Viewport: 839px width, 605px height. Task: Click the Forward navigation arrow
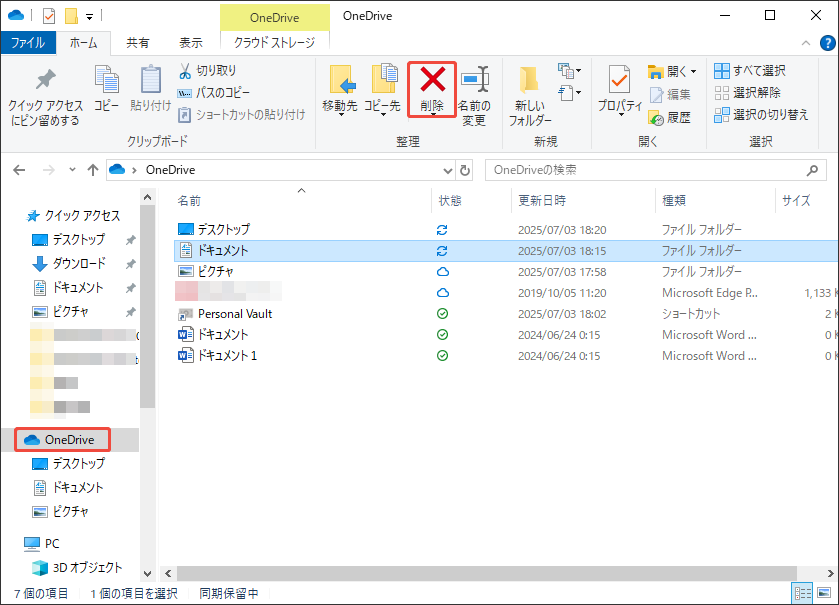49,170
